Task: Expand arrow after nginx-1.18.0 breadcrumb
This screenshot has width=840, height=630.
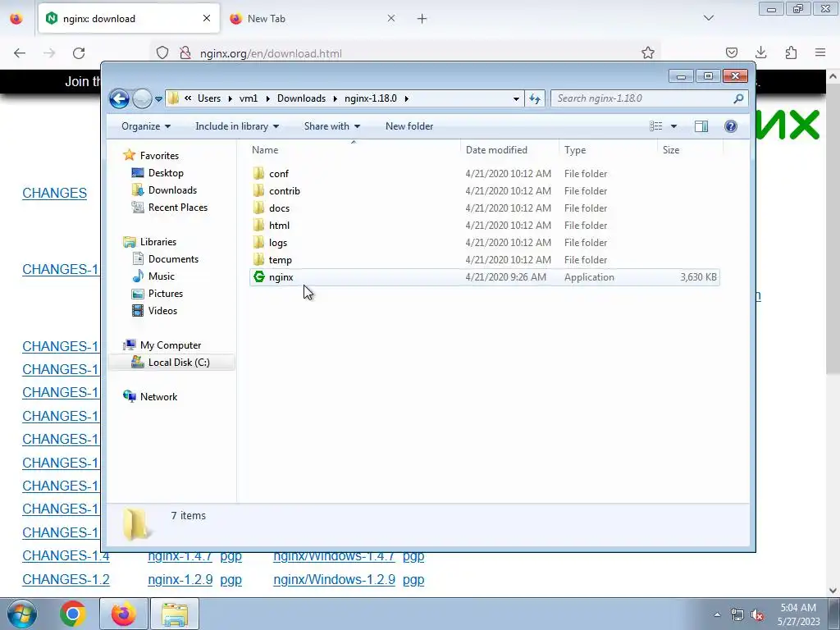Action: click(407, 98)
